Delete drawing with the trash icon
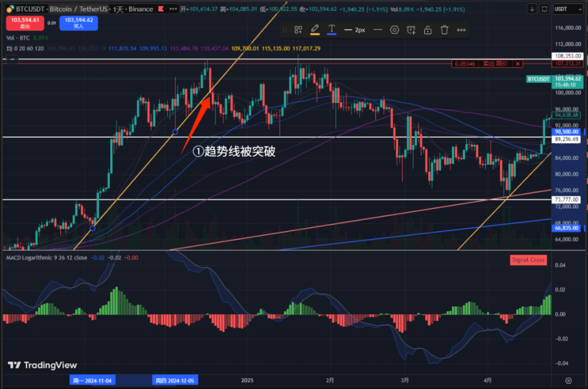The image size is (588, 389). [444, 30]
